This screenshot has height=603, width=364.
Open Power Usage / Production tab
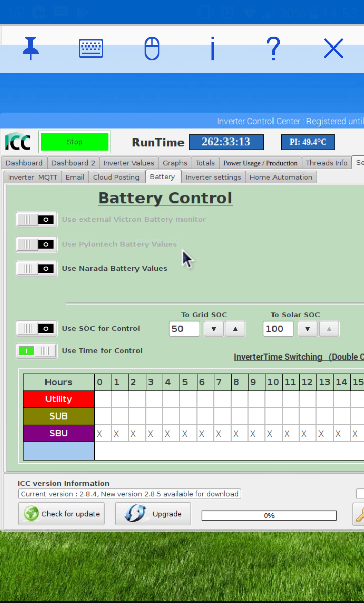pos(260,163)
